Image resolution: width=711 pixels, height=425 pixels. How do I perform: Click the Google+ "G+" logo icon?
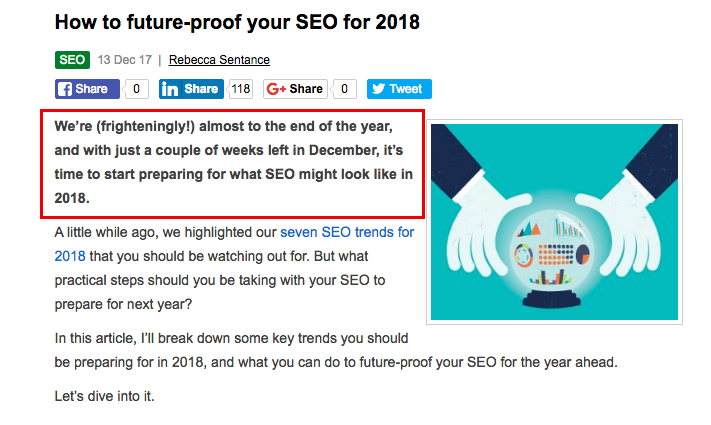pos(277,89)
